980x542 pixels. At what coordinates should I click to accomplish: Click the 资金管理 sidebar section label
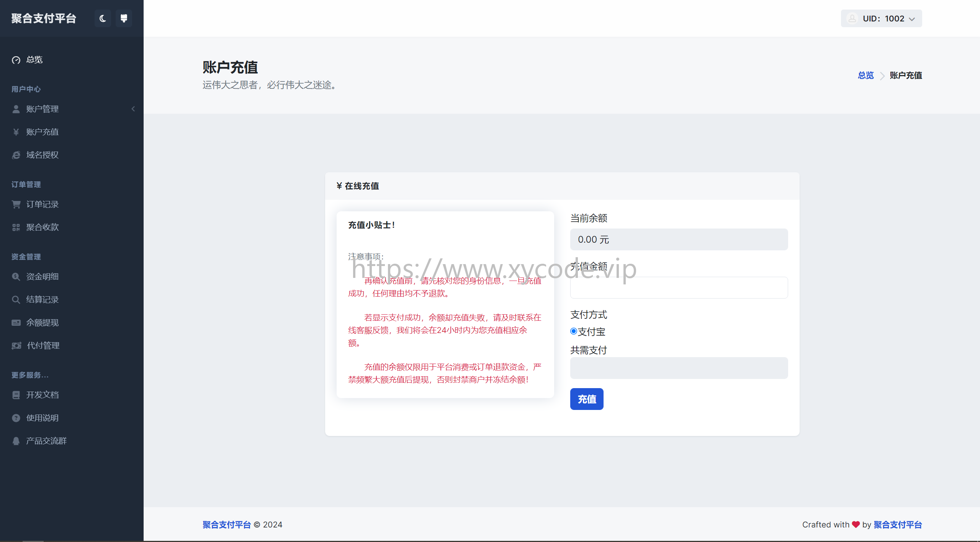tap(26, 257)
